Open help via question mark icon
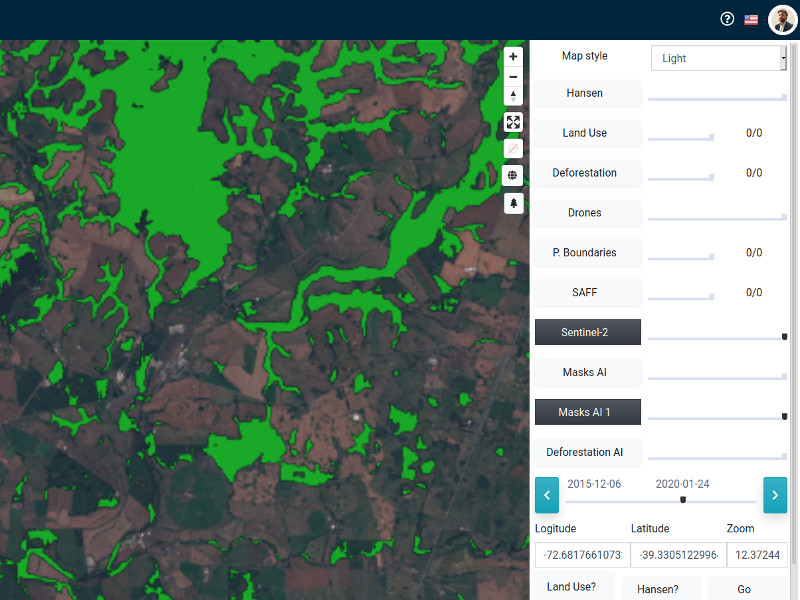This screenshot has width=800, height=600. point(727,19)
